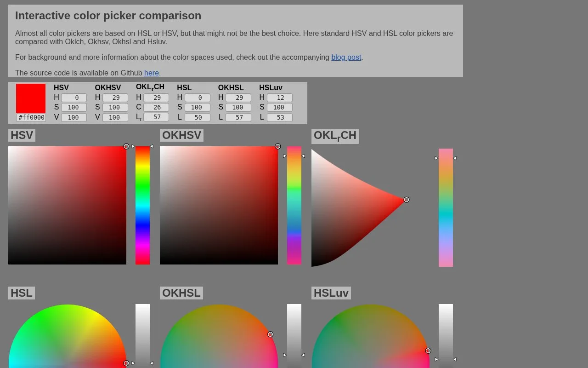Screen dimensions: 588x368
Task: Click the HSV V value field
Action: coord(74,117)
